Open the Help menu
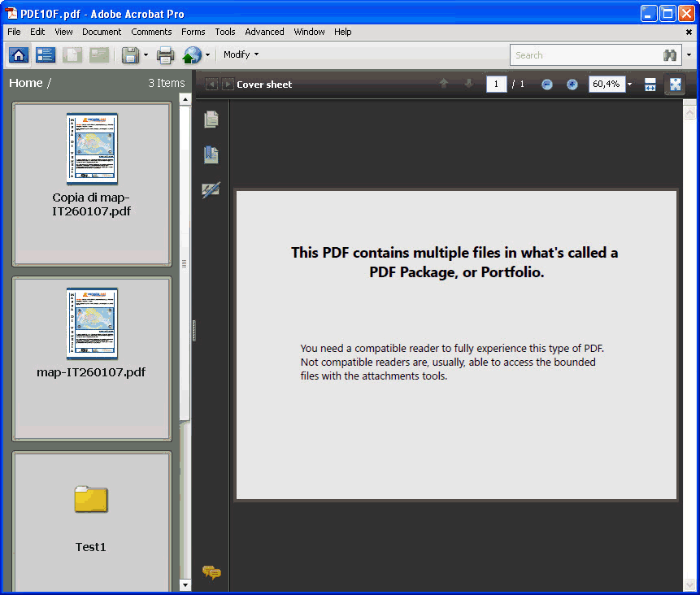Image resolution: width=700 pixels, height=595 pixels. click(343, 32)
